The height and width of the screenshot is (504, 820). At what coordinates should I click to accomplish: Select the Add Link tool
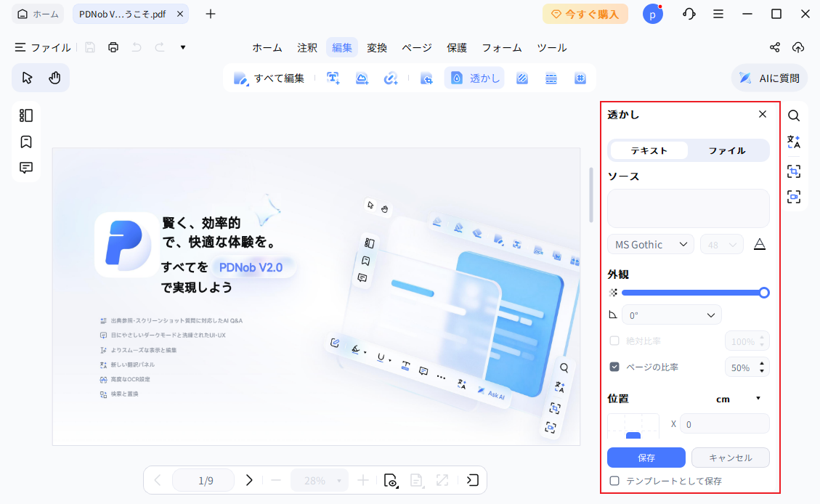pyautogui.click(x=391, y=78)
